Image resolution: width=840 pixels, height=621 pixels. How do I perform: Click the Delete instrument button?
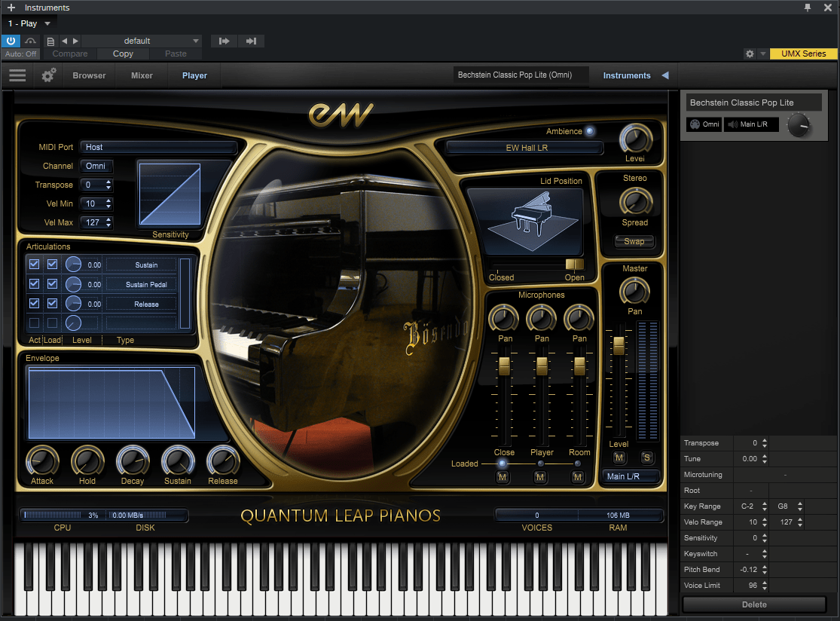754,604
